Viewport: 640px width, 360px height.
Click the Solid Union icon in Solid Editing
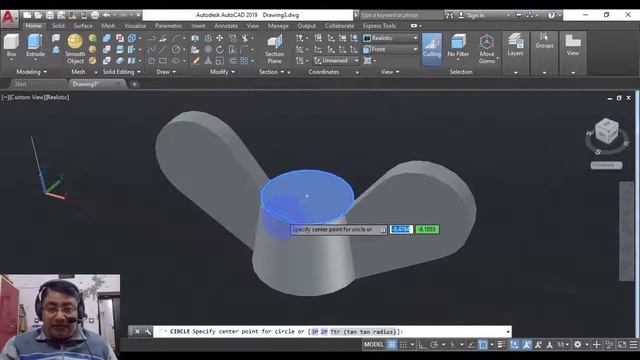[x=107, y=38]
